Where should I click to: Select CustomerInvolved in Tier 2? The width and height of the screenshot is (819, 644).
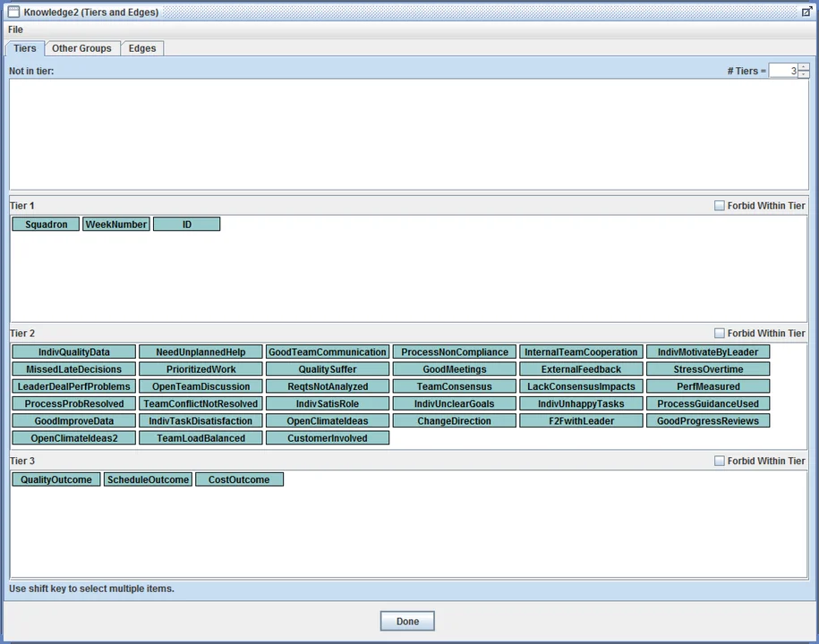click(x=328, y=437)
